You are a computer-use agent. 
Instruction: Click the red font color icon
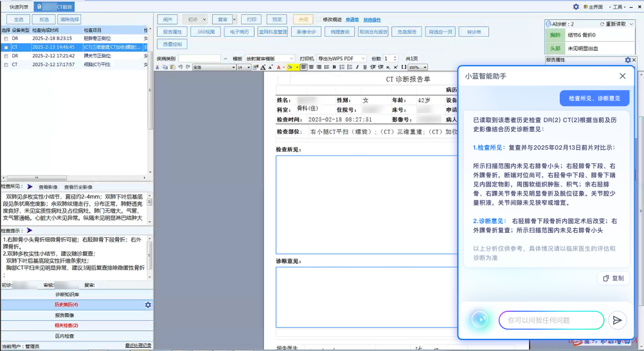coord(280,67)
